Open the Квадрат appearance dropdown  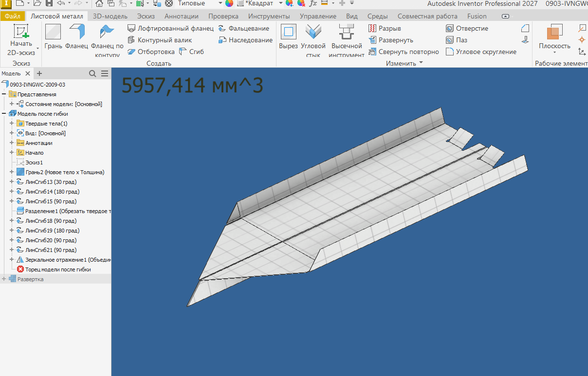point(281,3)
